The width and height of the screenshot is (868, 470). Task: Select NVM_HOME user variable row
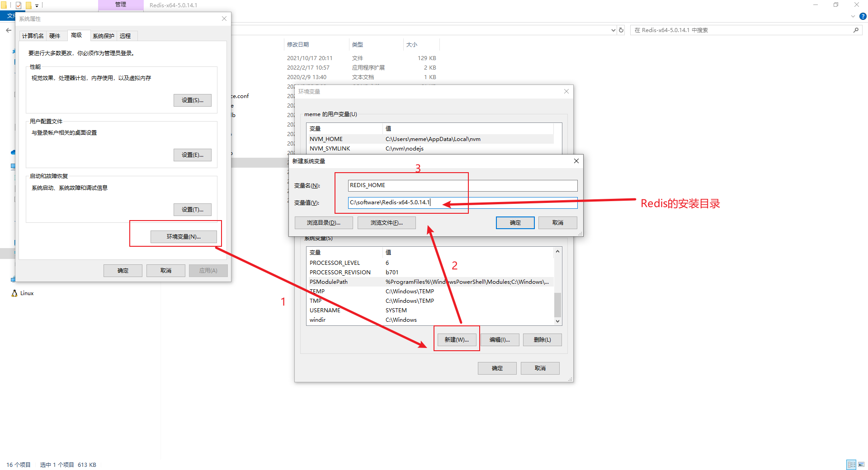click(430, 139)
